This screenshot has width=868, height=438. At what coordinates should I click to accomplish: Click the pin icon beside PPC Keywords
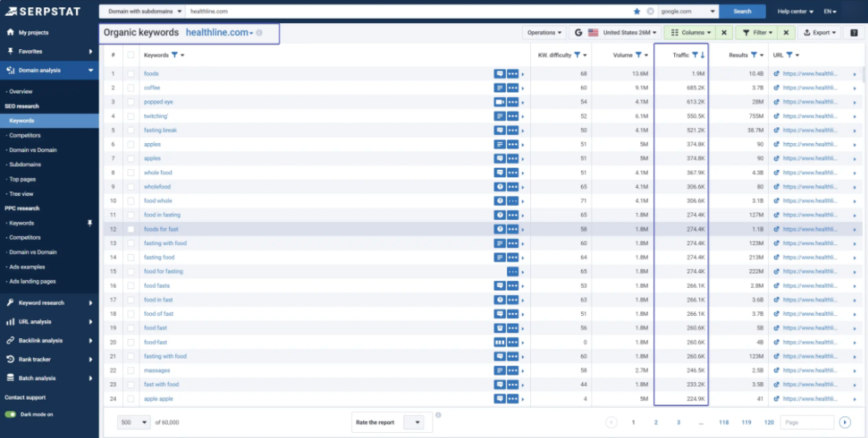(x=90, y=223)
